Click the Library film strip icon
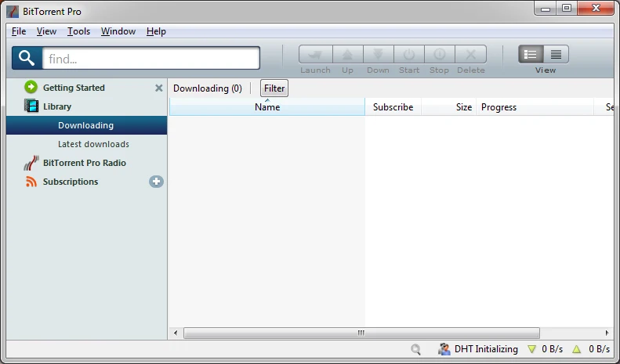Viewport: 620px width, 364px height. pyautogui.click(x=31, y=106)
